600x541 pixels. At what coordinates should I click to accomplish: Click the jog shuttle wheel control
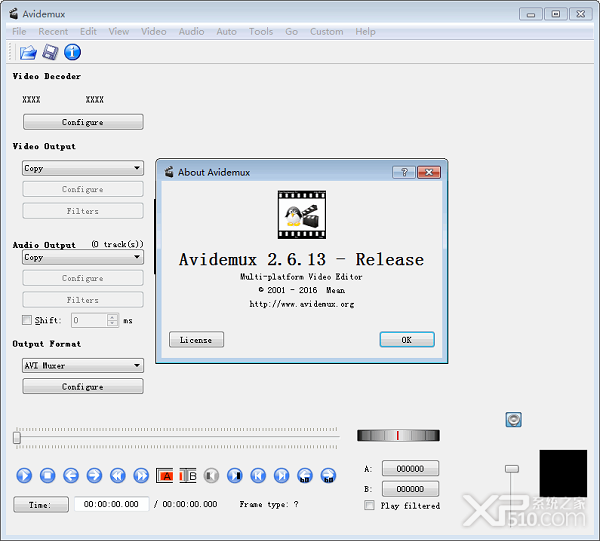[x=398, y=435]
